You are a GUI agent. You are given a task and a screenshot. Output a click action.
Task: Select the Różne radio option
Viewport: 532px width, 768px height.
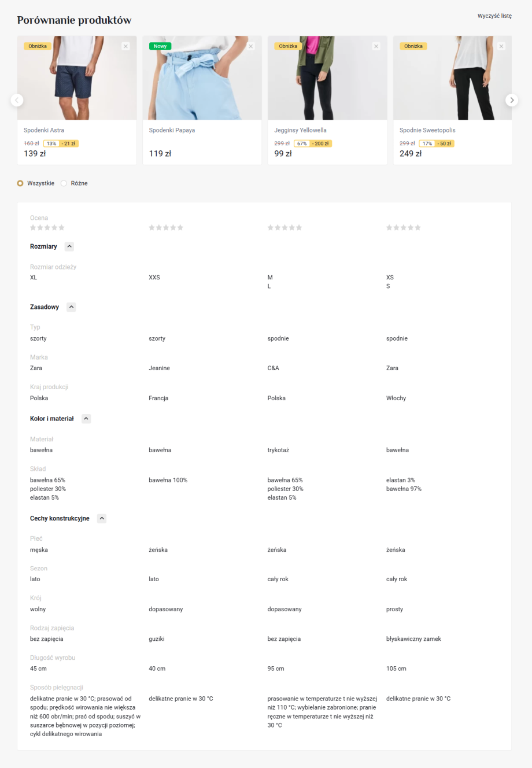pos(64,183)
